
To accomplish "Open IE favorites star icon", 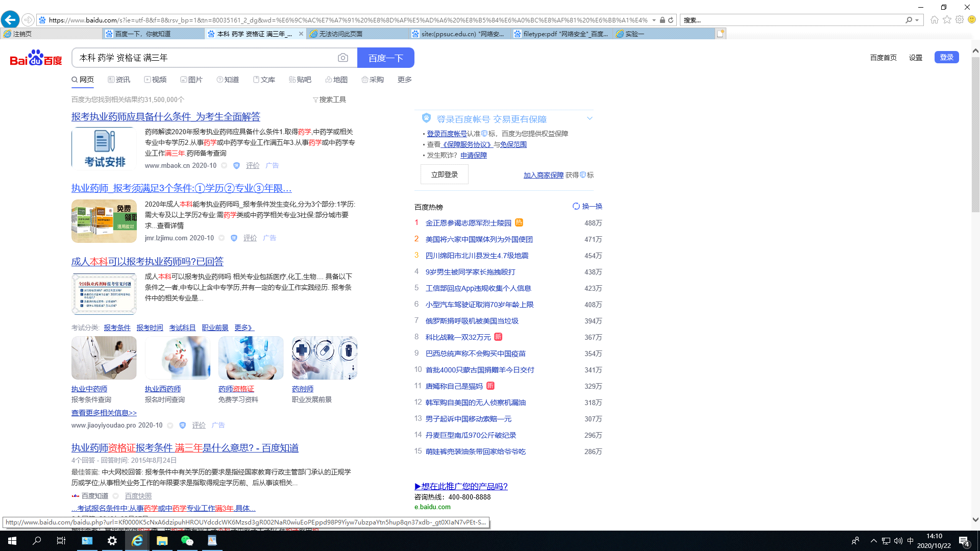I will (x=947, y=19).
